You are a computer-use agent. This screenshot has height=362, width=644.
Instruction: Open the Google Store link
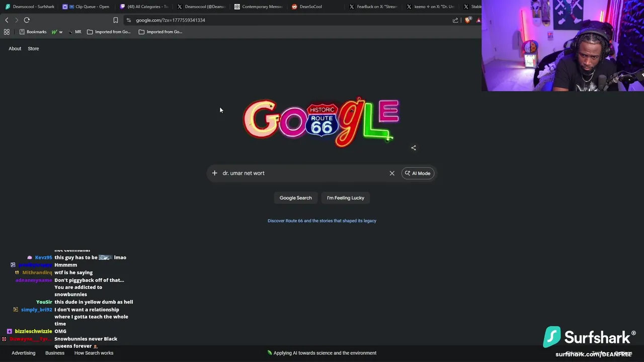(33, 49)
